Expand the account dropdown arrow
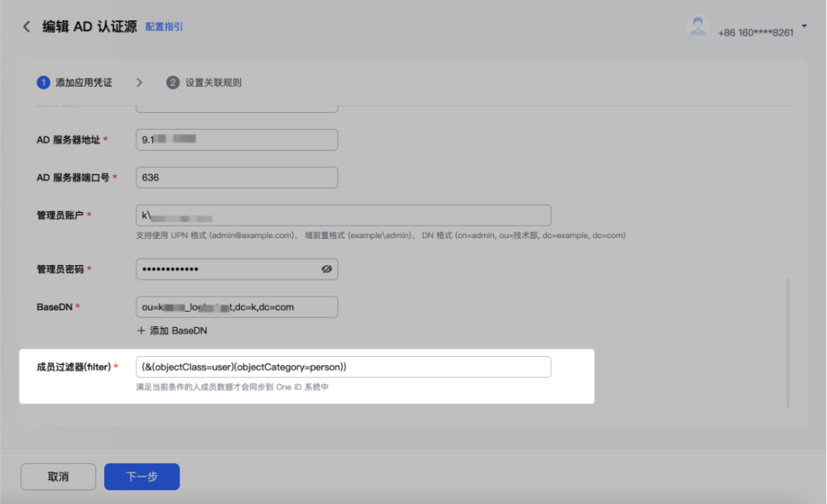 tap(804, 27)
